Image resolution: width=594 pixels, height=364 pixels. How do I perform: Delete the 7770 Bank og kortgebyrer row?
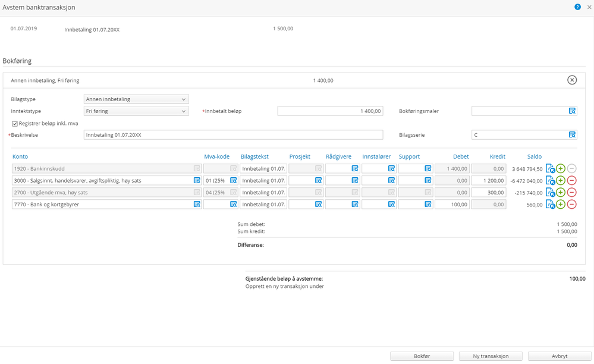(x=571, y=205)
